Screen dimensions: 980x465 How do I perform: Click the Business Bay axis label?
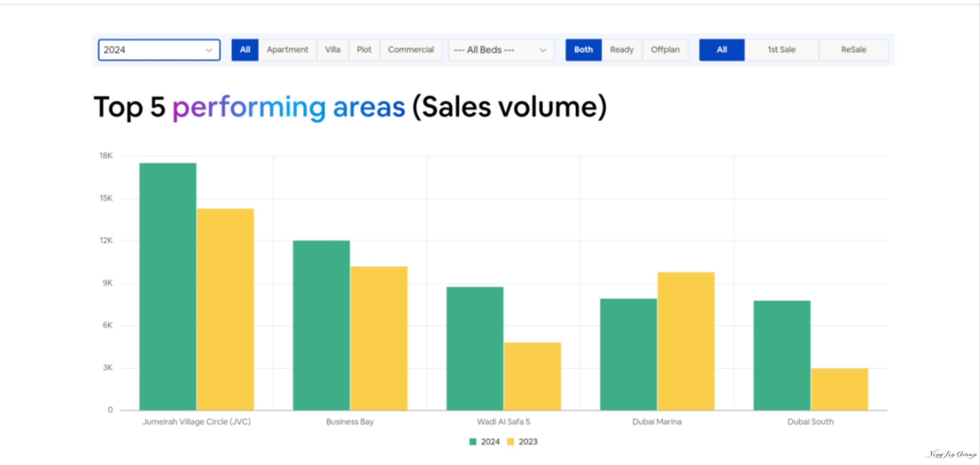350,421
